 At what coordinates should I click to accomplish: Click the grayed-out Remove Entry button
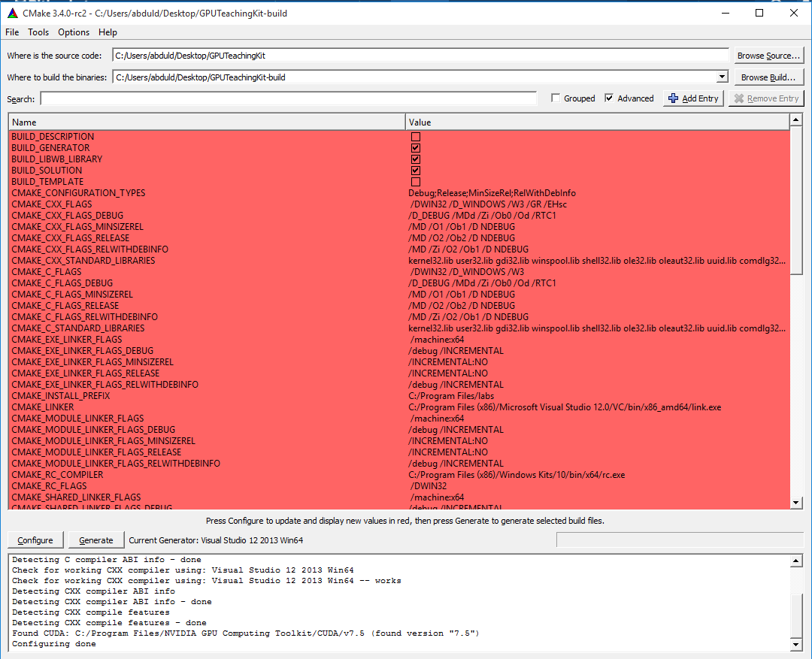[766, 98]
